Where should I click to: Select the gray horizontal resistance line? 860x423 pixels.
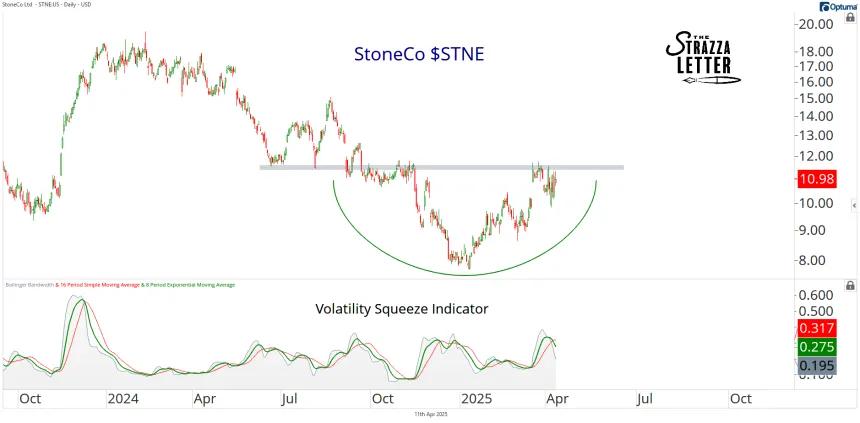pyautogui.click(x=442, y=167)
